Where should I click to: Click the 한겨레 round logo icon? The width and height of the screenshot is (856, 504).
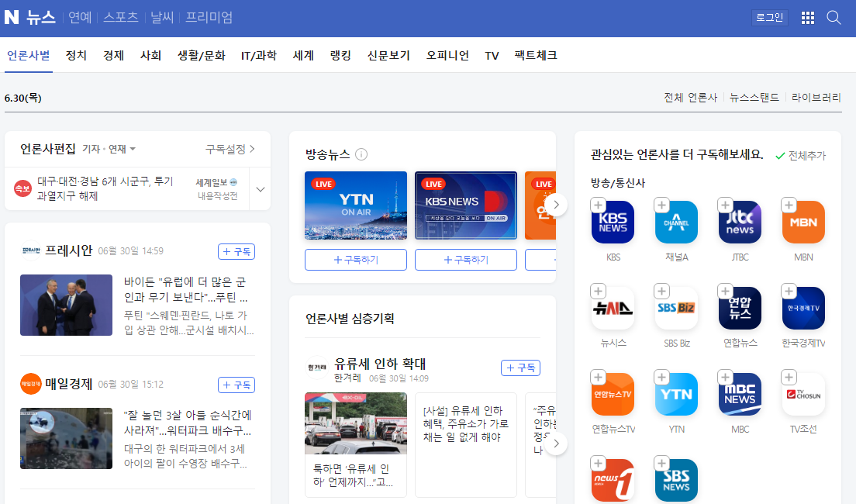[x=316, y=368]
